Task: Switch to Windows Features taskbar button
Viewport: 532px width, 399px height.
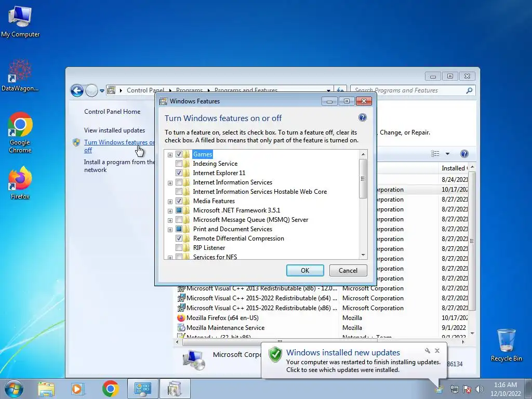Action: pyautogui.click(x=175, y=389)
